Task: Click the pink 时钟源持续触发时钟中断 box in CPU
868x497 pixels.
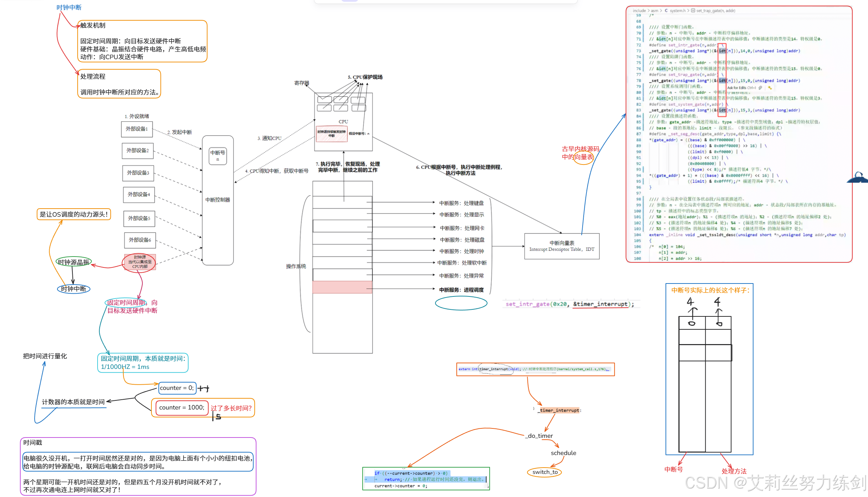Action: (332, 134)
